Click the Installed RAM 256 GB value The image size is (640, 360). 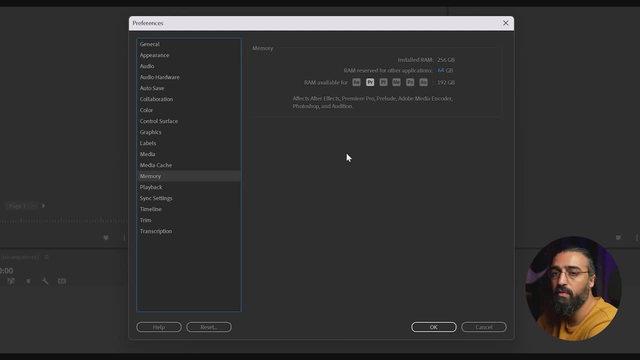click(x=446, y=60)
